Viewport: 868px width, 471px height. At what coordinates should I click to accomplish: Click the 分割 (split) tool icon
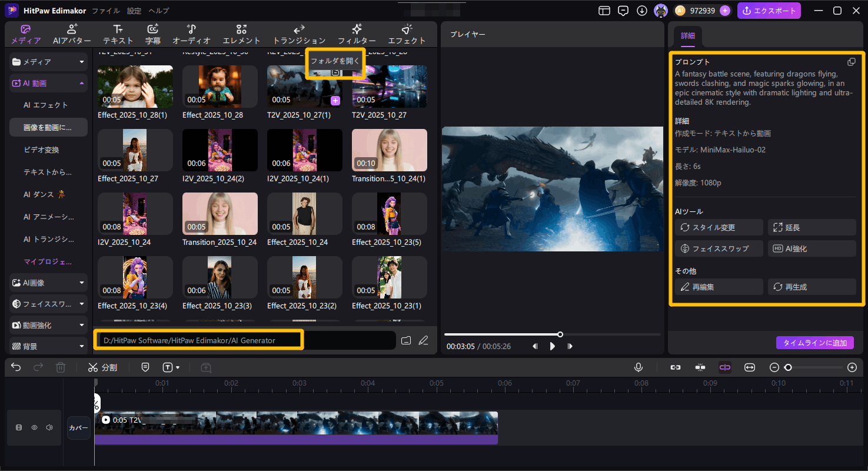pyautogui.click(x=94, y=367)
